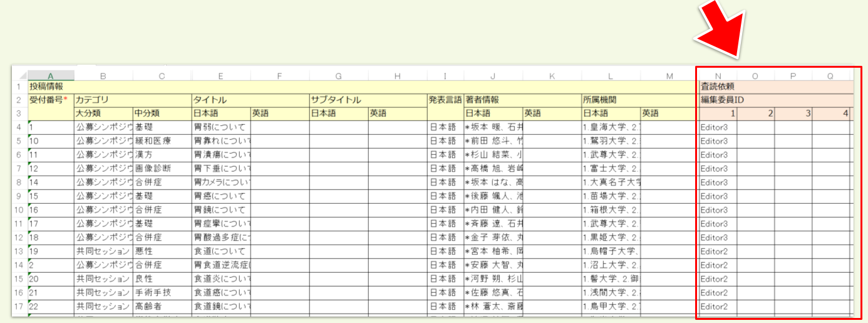Click the カテゴリ header cell
The height and width of the screenshot is (323, 868).
click(x=133, y=100)
